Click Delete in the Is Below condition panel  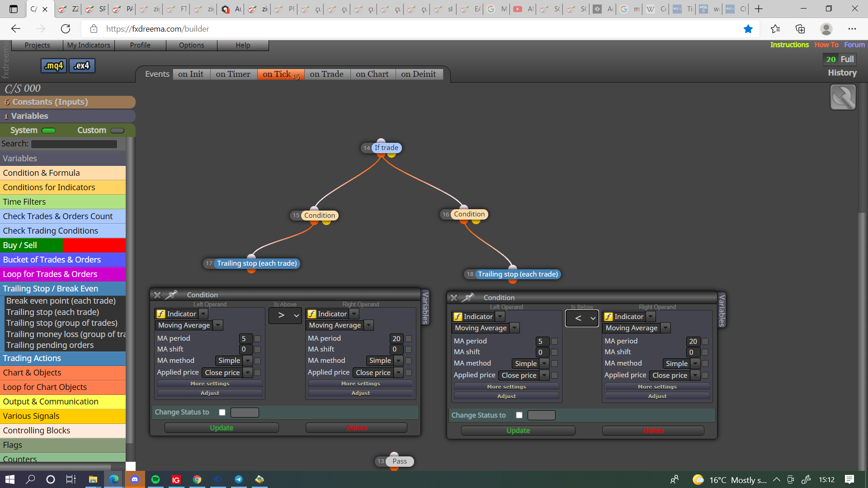(x=653, y=431)
